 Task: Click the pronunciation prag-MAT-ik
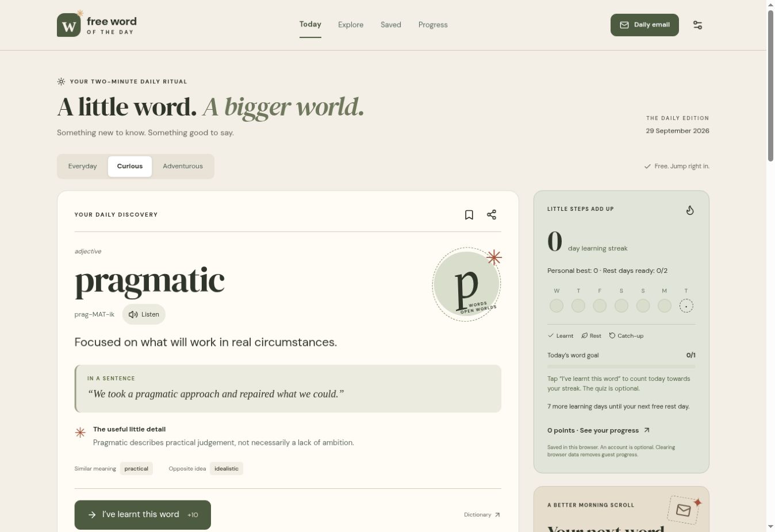pos(94,314)
